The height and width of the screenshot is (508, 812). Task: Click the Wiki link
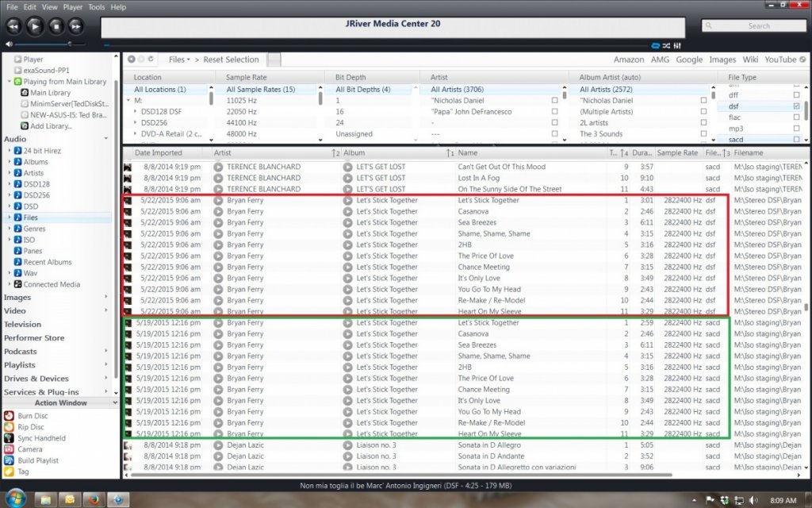(x=750, y=60)
